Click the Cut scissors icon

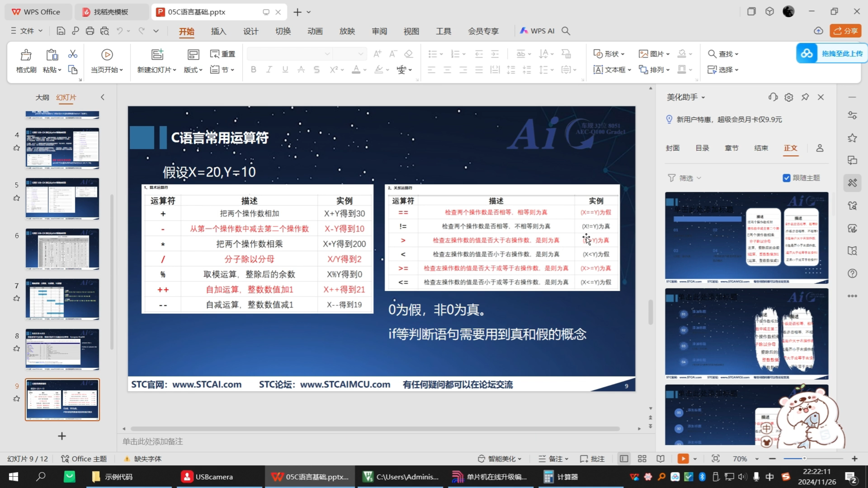point(73,54)
